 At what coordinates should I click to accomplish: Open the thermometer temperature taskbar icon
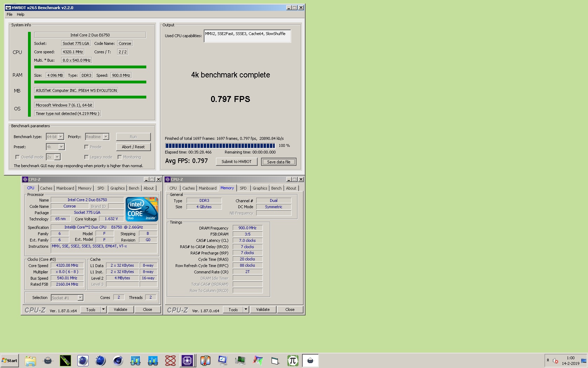point(205,360)
